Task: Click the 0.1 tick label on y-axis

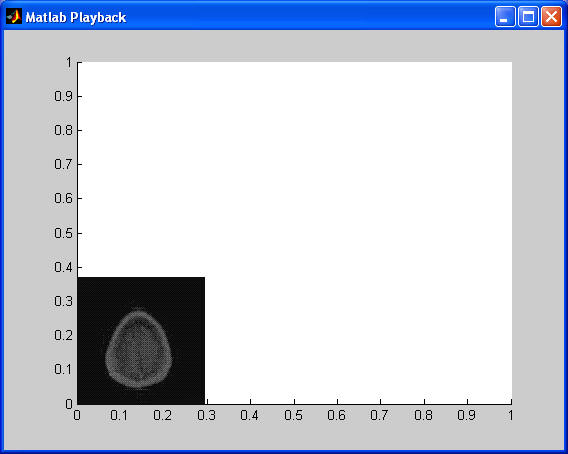Action: tap(63, 369)
